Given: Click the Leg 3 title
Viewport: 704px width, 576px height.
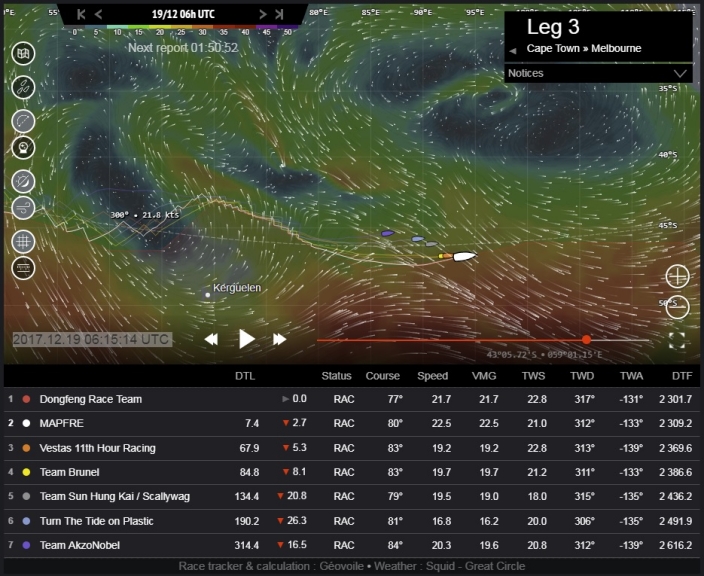Looking at the screenshot, I should 553,27.
